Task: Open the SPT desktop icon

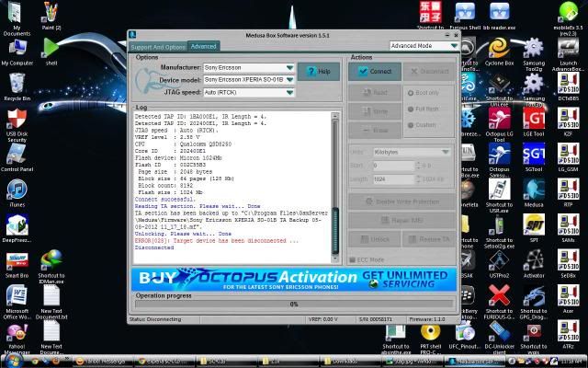Action: click(x=534, y=228)
